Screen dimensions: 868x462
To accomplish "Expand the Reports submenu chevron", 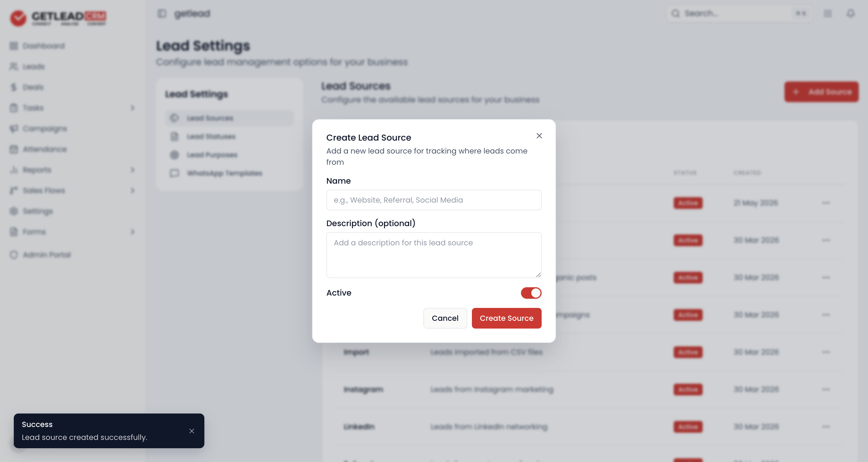I will 132,170.
